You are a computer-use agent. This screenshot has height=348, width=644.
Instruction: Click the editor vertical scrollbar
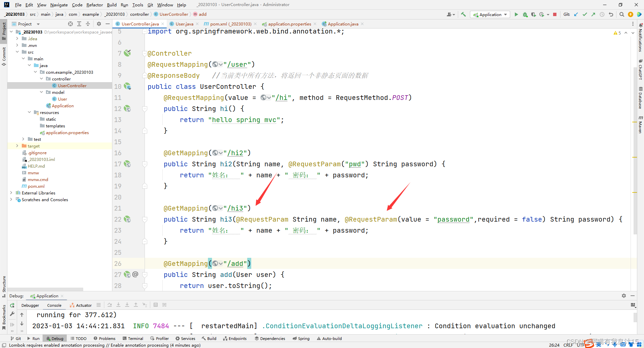coord(635,151)
